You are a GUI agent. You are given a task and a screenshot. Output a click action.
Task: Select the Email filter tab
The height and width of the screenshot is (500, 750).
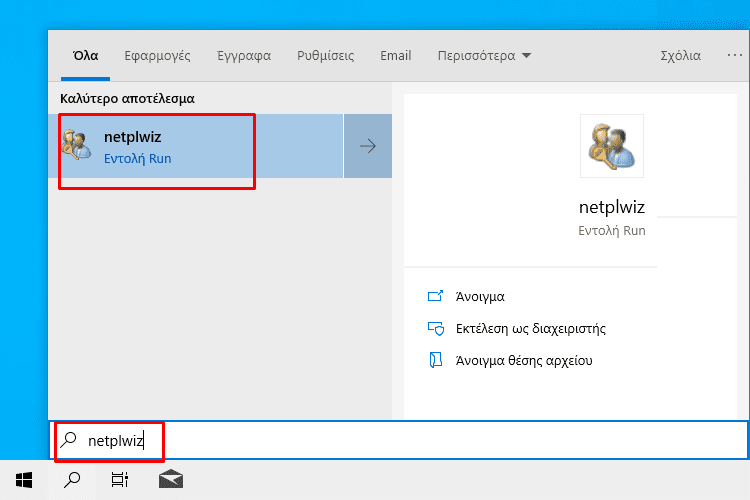(396, 56)
